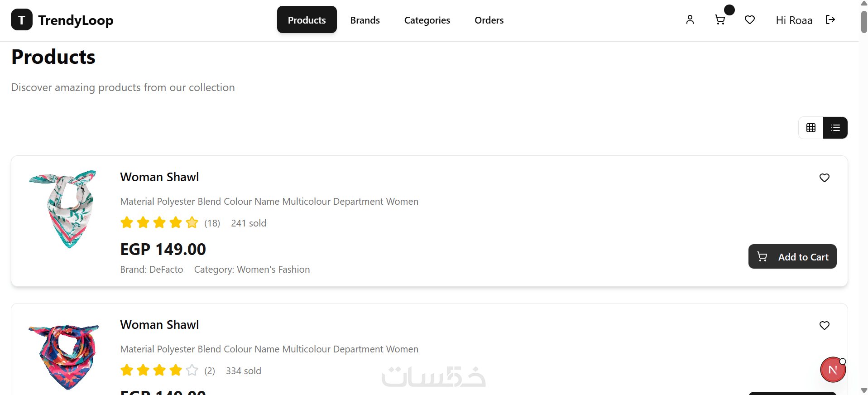Click the page vertical scrollbar thumb
Image resolution: width=868 pixels, height=395 pixels.
864,21
